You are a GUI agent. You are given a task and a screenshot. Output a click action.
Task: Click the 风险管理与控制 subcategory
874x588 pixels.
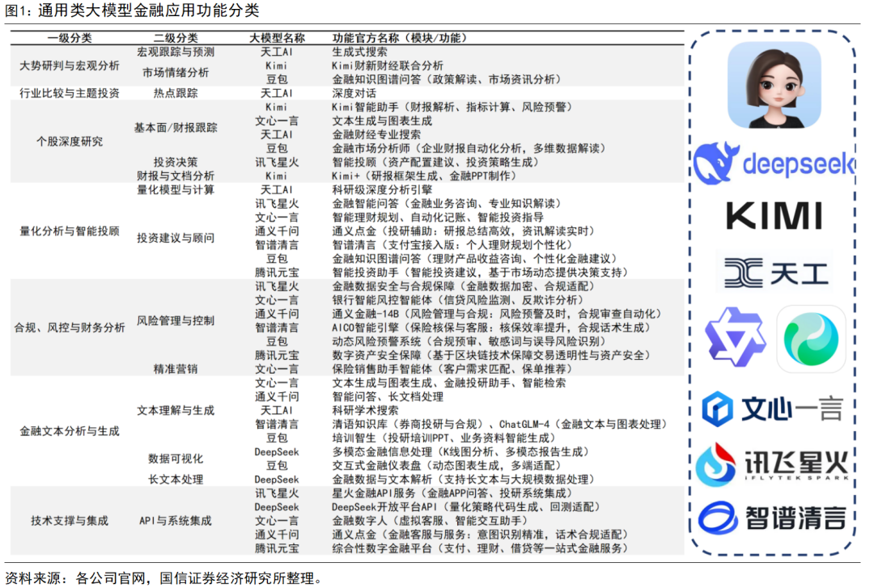[176, 320]
